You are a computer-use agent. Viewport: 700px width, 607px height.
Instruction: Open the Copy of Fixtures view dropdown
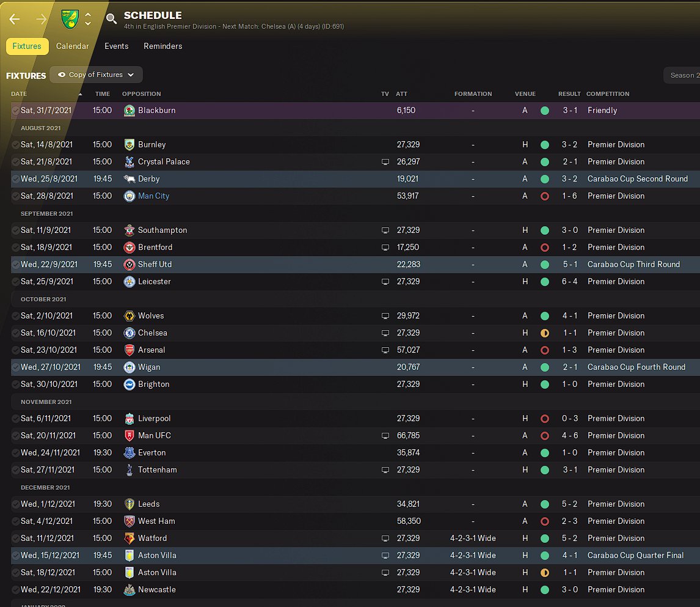coord(96,75)
